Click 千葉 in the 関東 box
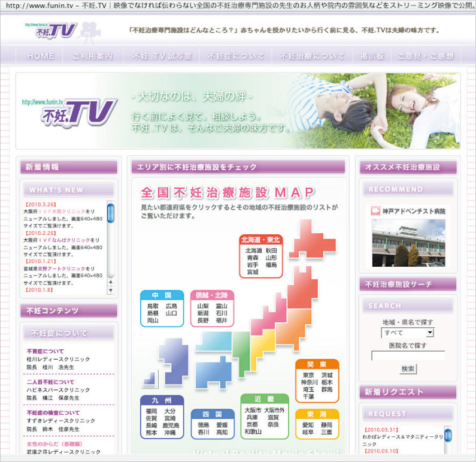The image size is (476, 462). pos(308,397)
